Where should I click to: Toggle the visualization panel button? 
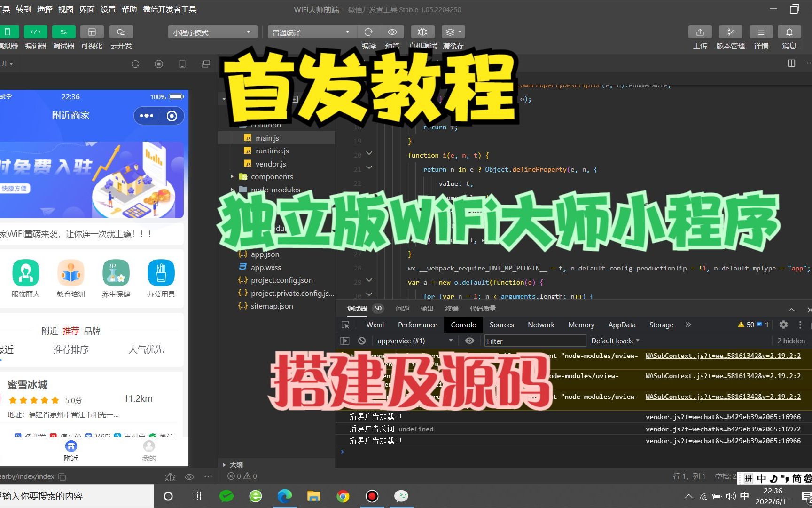tap(92, 32)
